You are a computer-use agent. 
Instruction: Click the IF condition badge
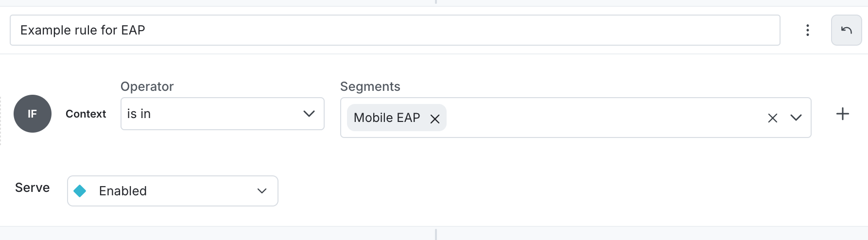[x=33, y=114]
